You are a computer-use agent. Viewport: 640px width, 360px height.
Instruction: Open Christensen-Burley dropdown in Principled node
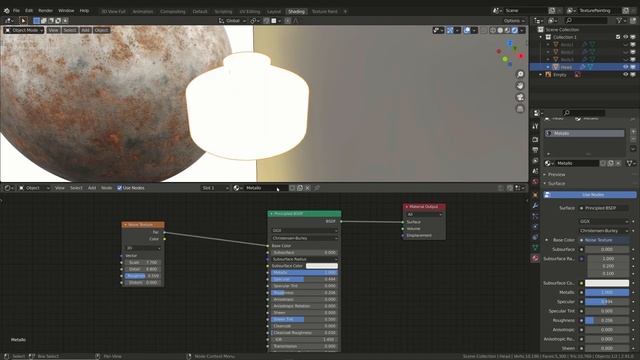[304, 238]
